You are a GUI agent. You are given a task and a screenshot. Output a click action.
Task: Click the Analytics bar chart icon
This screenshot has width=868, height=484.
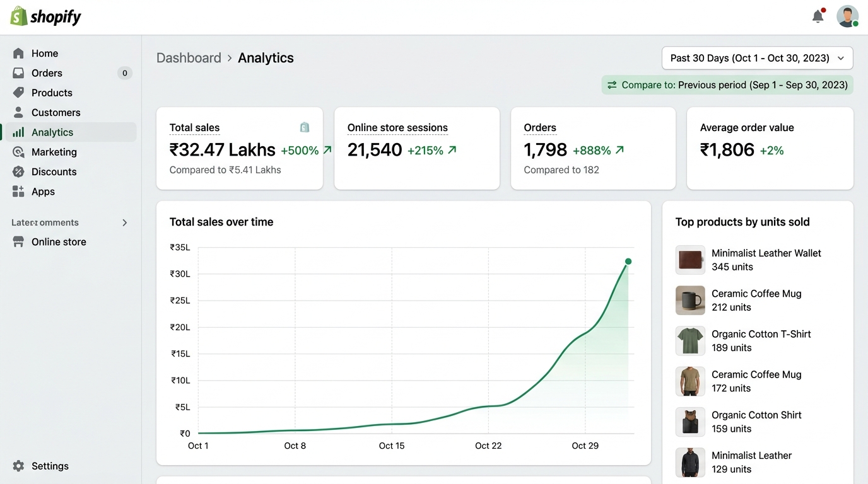click(x=18, y=132)
